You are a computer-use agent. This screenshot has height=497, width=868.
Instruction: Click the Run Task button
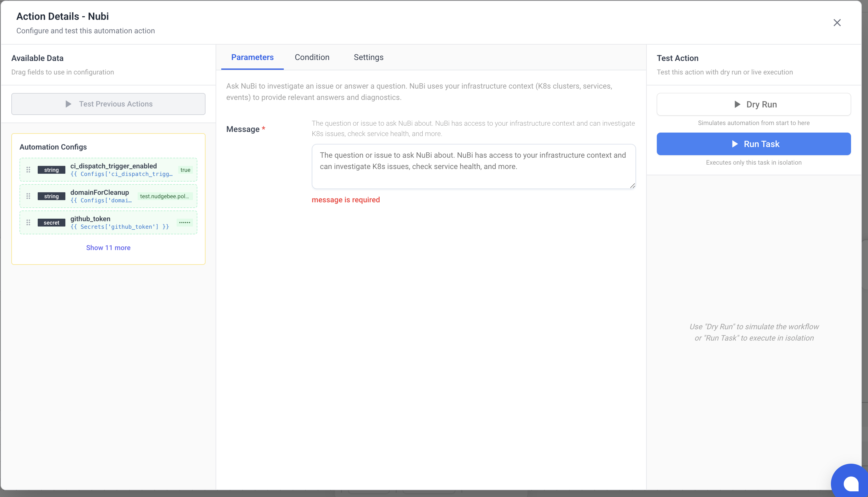click(x=754, y=144)
